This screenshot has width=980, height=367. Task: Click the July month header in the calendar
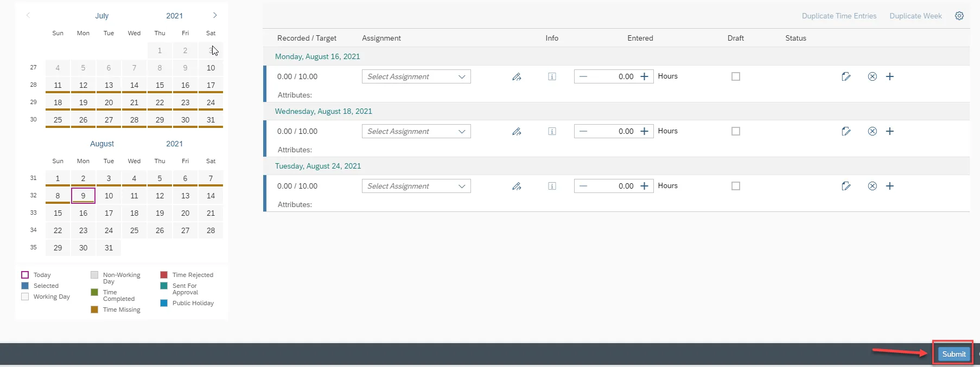coord(102,16)
